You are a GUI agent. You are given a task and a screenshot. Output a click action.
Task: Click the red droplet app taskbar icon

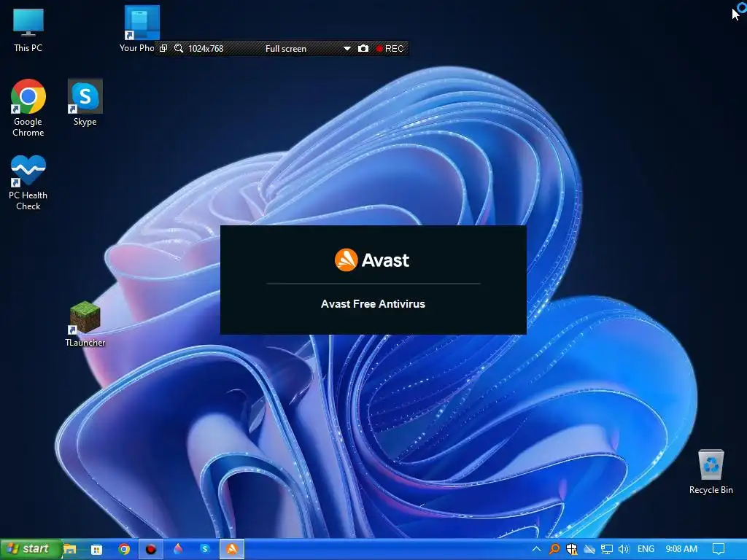tap(178, 549)
